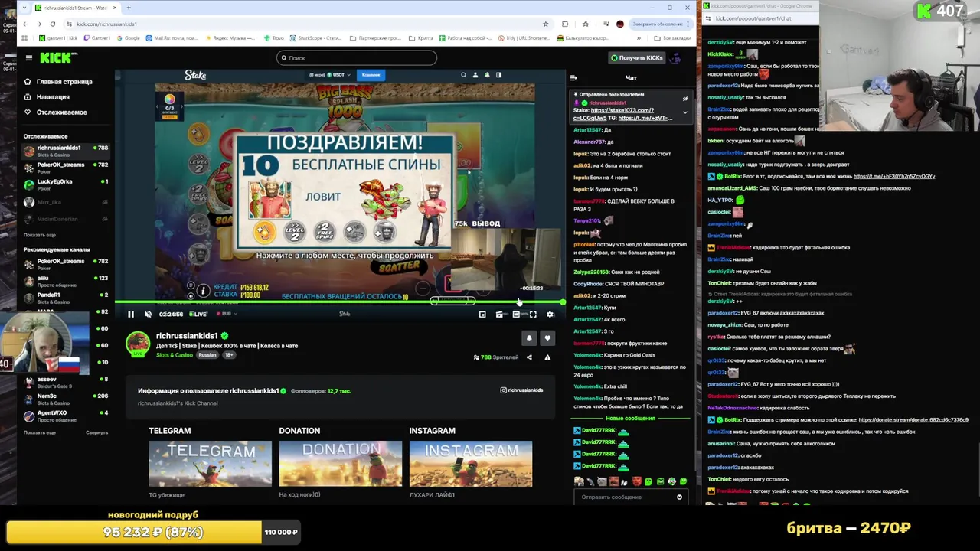The image size is (980, 551).
Task: Pause the stream video
Action: [x=131, y=314]
